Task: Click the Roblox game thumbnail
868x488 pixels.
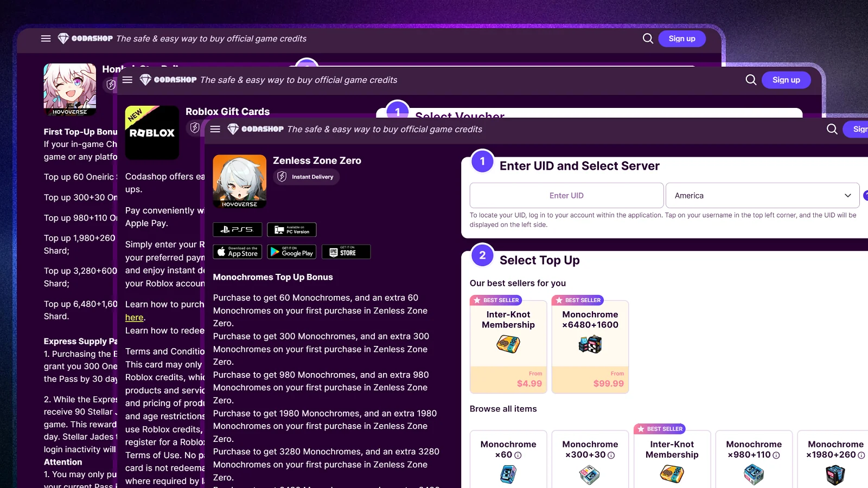Action: click(152, 133)
